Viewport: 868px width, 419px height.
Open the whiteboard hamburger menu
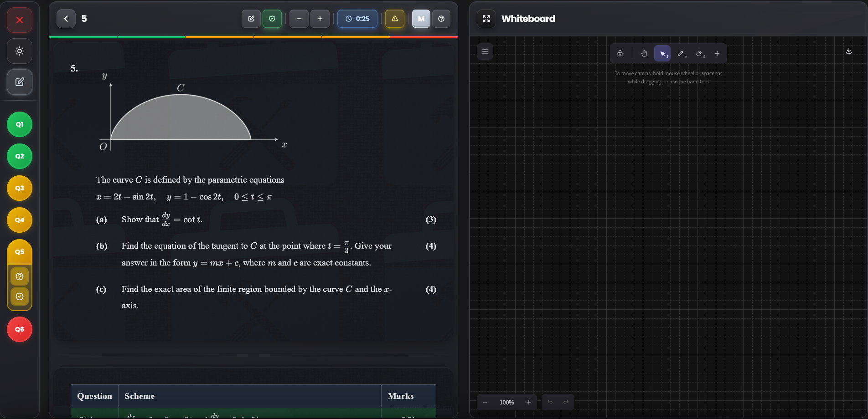pos(485,51)
